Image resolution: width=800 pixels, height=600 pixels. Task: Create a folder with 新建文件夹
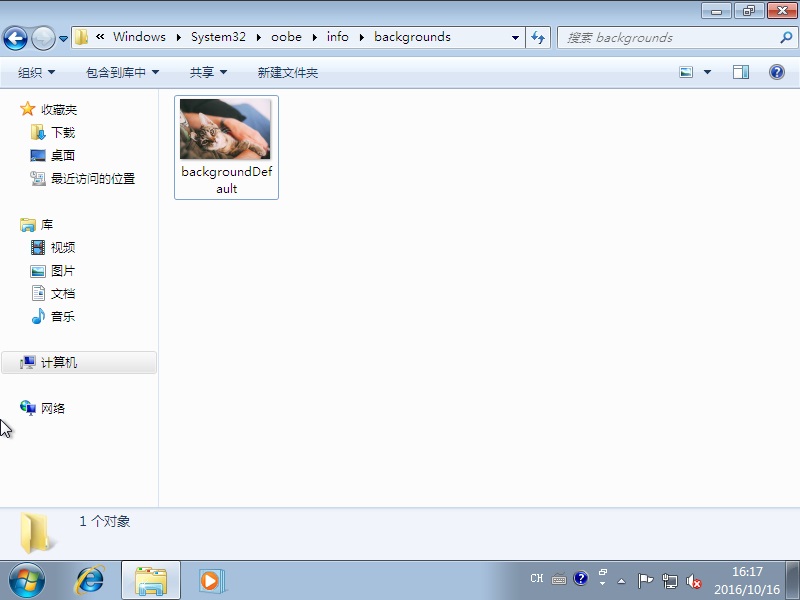[288, 72]
